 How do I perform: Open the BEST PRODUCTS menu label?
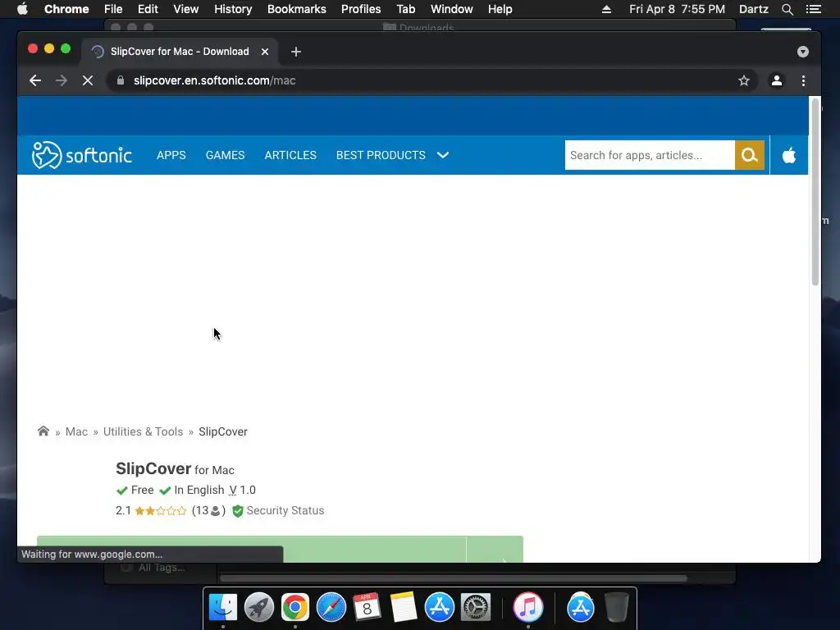coord(381,155)
